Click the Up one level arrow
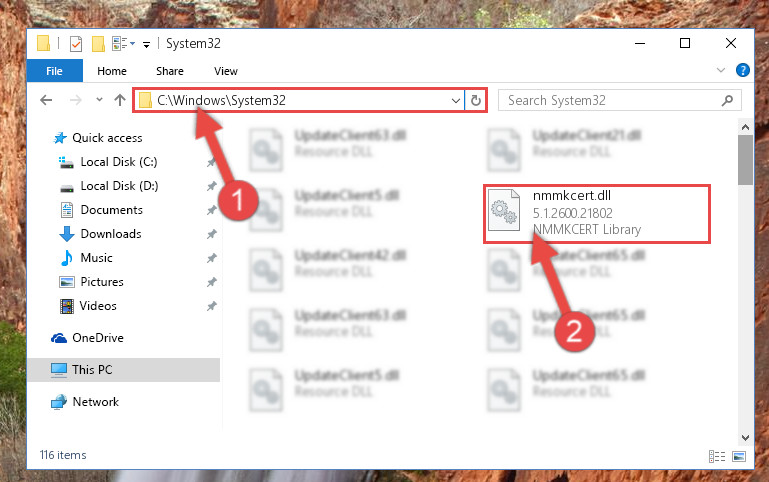769x482 pixels. pyautogui.click(x=120, y=100)
